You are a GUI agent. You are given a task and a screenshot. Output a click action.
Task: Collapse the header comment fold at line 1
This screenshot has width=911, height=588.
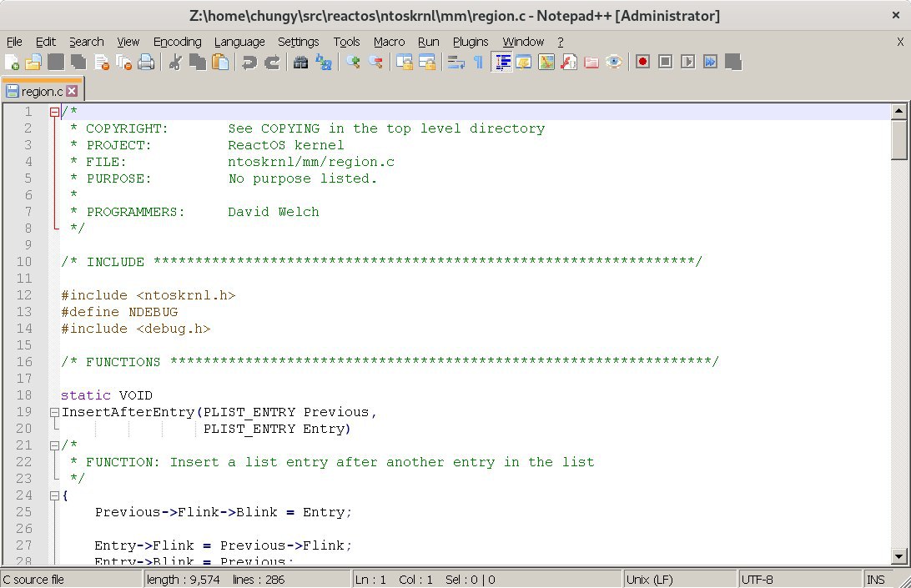[54, 112]
